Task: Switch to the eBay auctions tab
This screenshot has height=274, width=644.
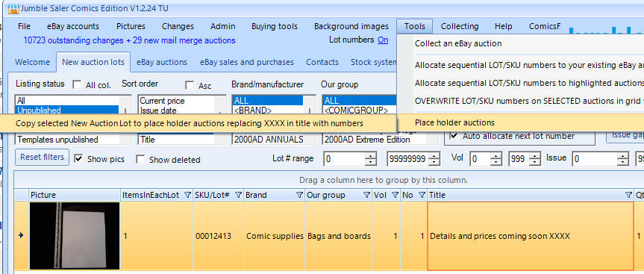Action: 162,63
